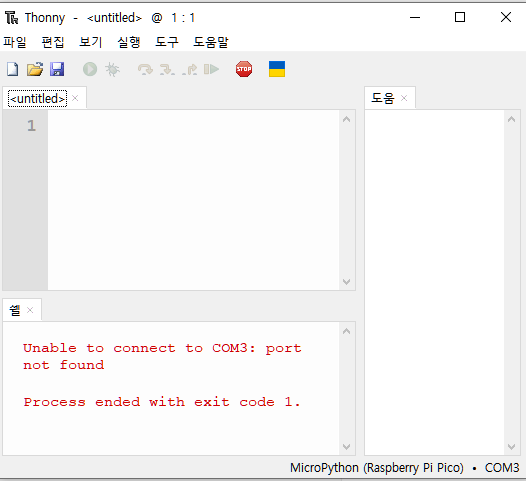Viewport: 526px width, 481px height.
Task: Open the 파일 menu
Action: tap(15, 42)
